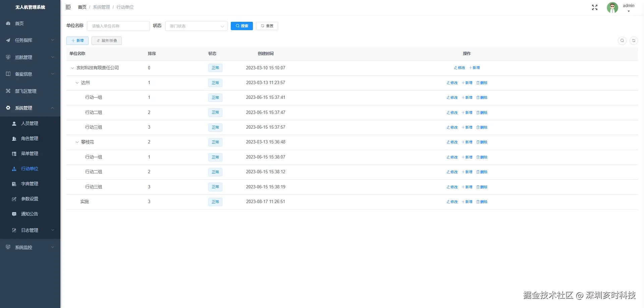Focus the 单位名称 search input field
The image size is (644, 308).
click(118, 26)
